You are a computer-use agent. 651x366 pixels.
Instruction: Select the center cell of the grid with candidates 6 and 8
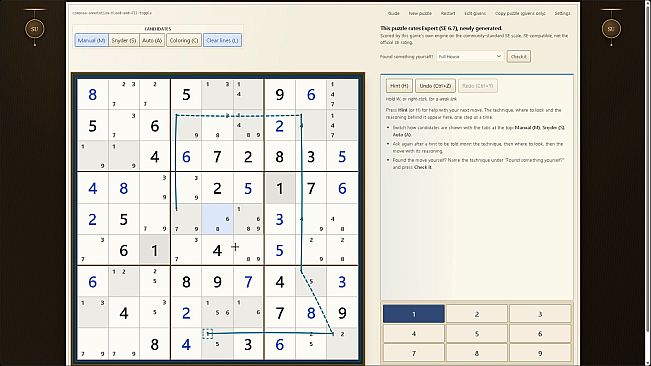[217, 219]
